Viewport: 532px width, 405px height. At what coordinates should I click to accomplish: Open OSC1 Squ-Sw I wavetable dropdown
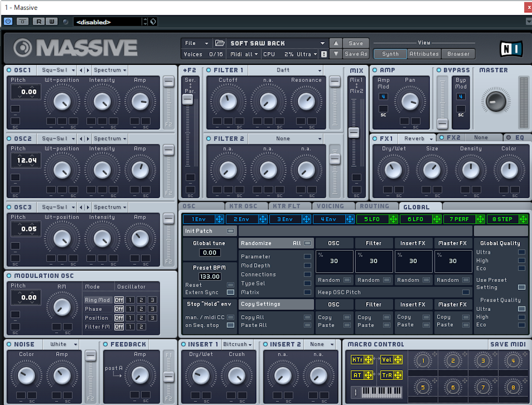coord(57,70)
